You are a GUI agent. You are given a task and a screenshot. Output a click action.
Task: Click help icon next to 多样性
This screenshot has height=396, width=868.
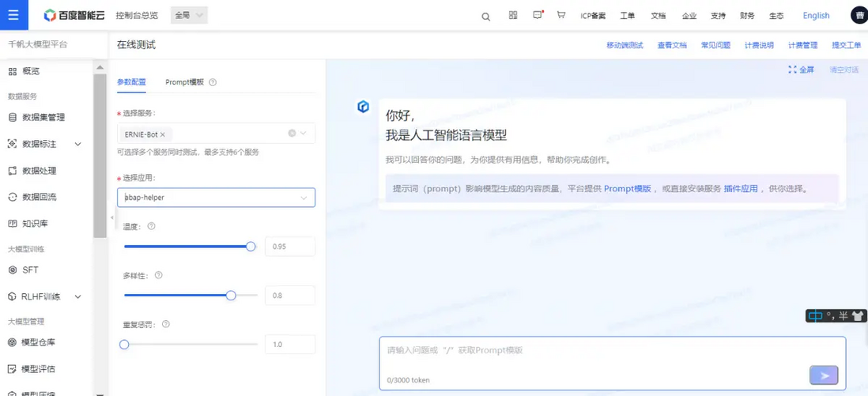[x=159, y=275]
